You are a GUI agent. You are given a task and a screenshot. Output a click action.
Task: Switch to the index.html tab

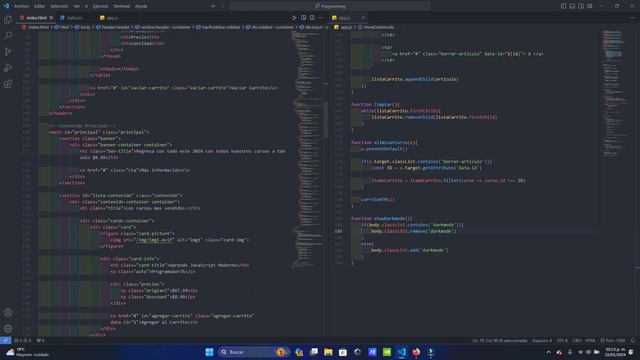36,18
